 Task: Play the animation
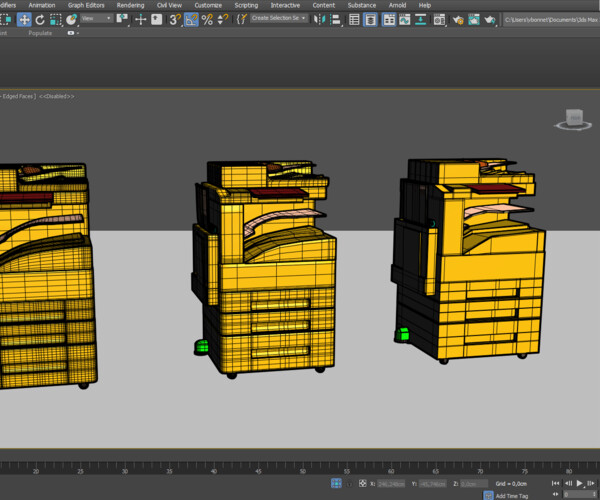(580, 483)
